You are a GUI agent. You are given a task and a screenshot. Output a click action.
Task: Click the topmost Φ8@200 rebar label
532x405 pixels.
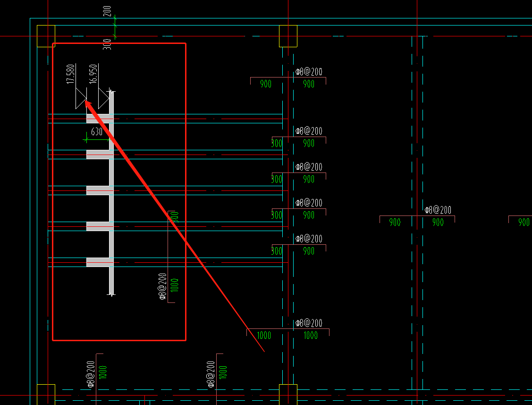(309, 72)
